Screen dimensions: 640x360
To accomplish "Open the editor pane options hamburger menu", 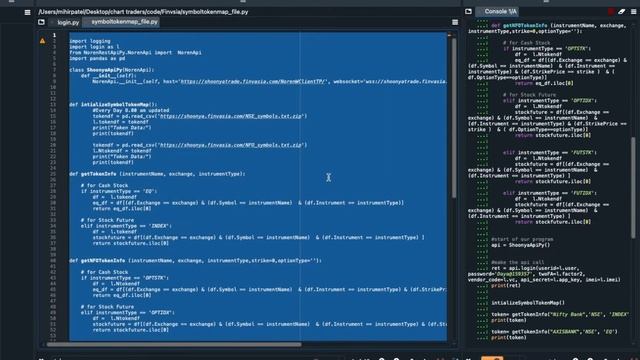I will point(27,12).
